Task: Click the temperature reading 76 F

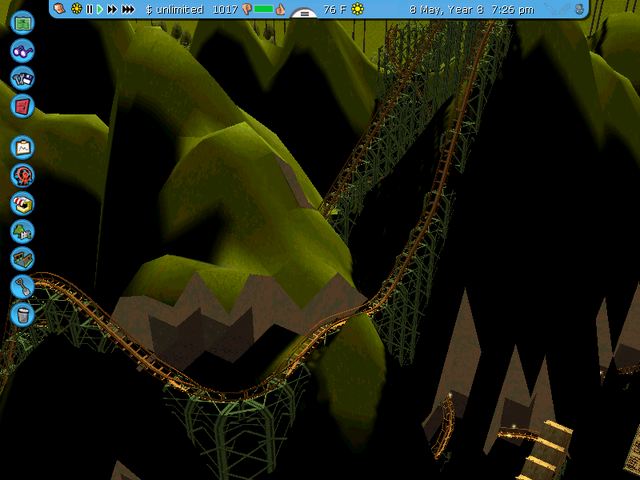Action: (x=335, y=9)
